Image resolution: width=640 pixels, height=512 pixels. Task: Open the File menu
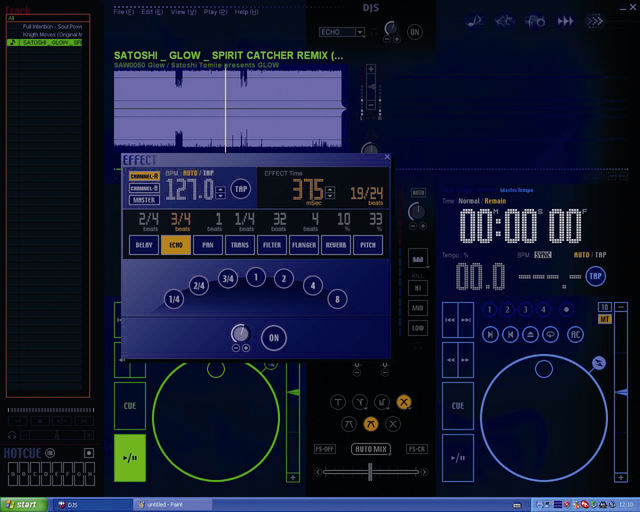(x=123, y=12)
